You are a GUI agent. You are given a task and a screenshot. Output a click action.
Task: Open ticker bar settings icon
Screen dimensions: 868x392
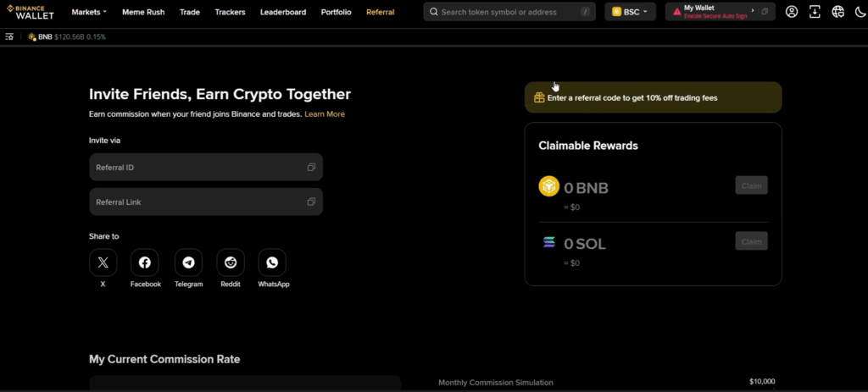[9, 37]
